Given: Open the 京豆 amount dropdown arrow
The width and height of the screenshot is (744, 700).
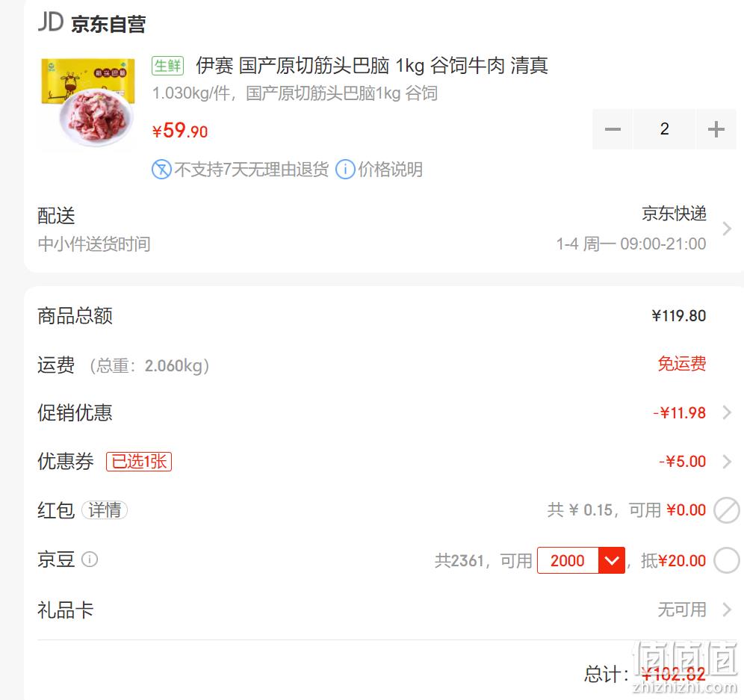Looking at the screenshot, I should click(612, 560).
